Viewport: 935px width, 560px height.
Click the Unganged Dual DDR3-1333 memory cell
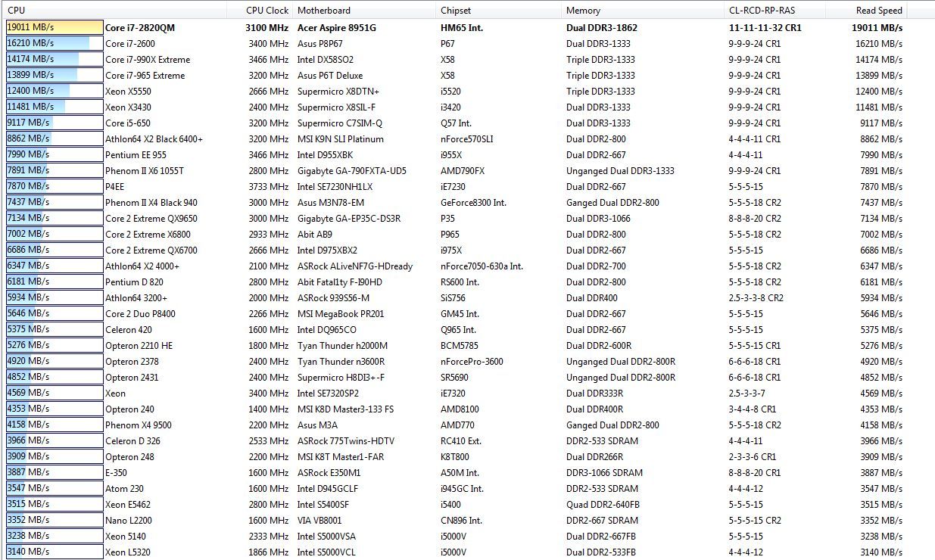(620, 171)
